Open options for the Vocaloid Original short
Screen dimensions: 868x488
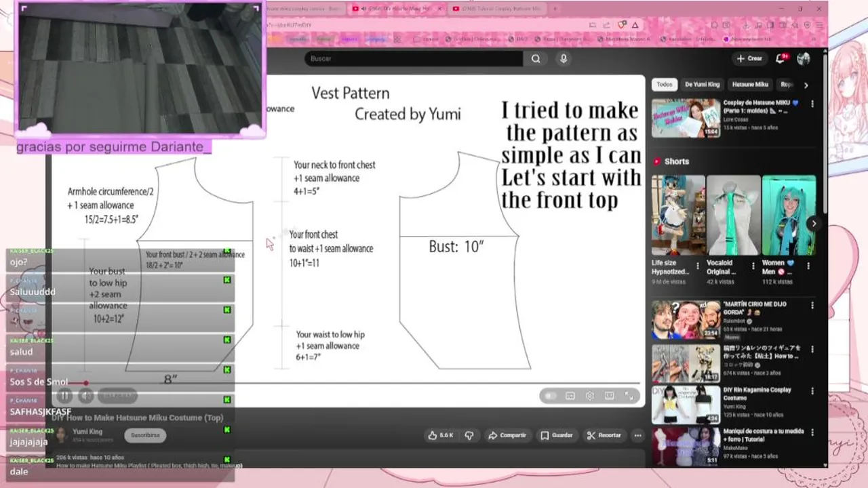[x=753, y=266]
